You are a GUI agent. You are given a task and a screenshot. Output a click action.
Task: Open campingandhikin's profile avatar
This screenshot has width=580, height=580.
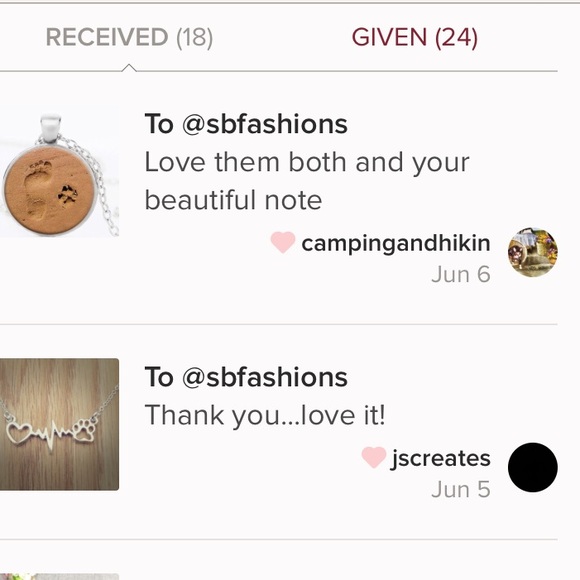click(533, 252)
